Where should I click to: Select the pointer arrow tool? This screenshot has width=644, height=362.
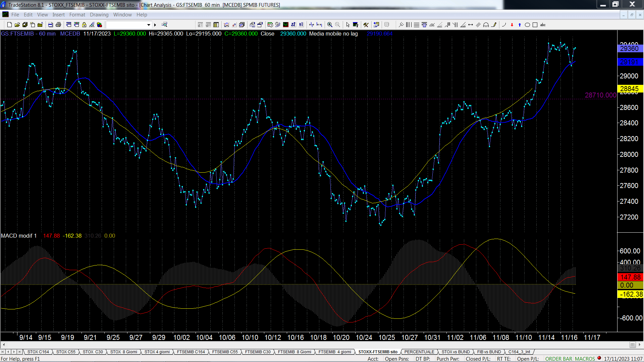pyautogui.click(x=348, y=24)
